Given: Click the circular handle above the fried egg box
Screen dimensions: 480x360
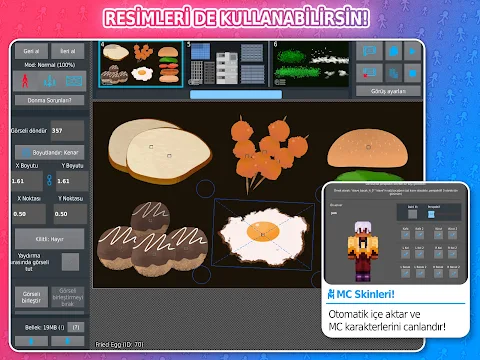Looking at the screenshot, I should click(205, 189).
